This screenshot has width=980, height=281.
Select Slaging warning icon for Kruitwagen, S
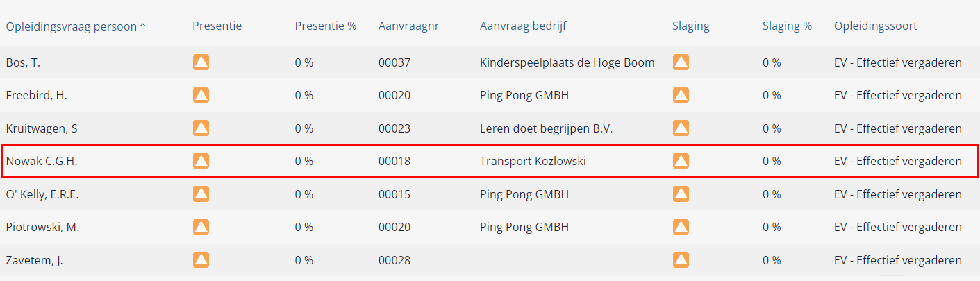point(681,128)
